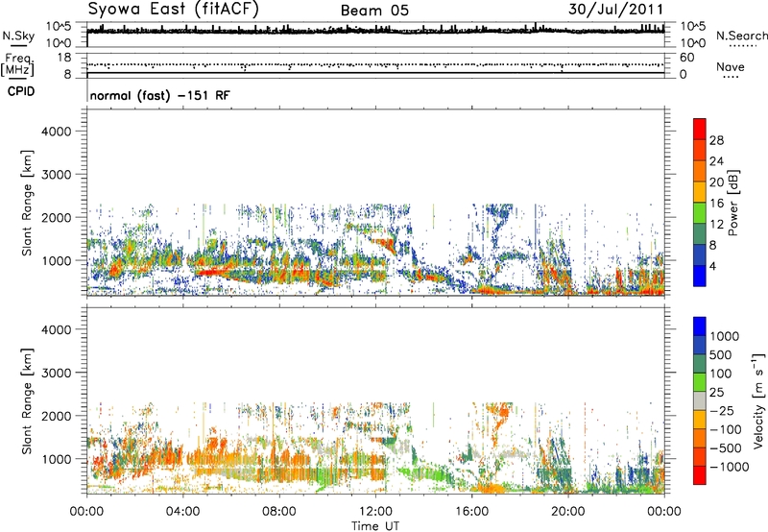The height and width of the screenshot is (532, 768).
Task: Click the date '30/Jul/2011'
Action: (615, 10)
